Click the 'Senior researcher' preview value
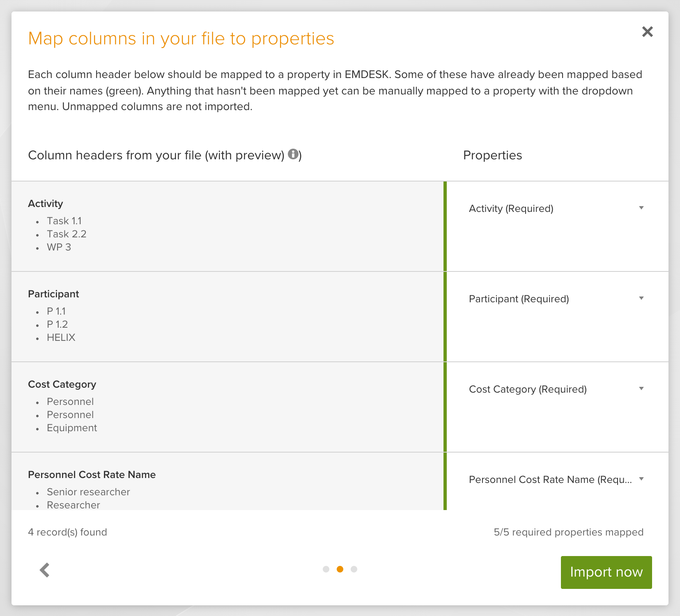Image resolution: width=680 pixels, height=616 pixels. [x=88, y=492]
